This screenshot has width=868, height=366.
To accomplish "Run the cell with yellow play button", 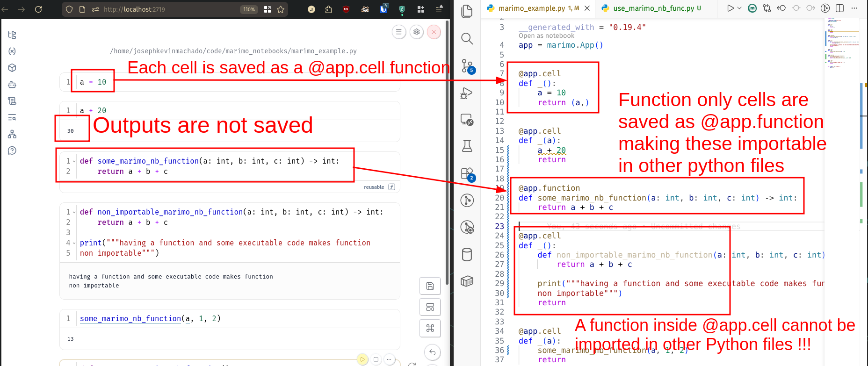I will [362, 359].
